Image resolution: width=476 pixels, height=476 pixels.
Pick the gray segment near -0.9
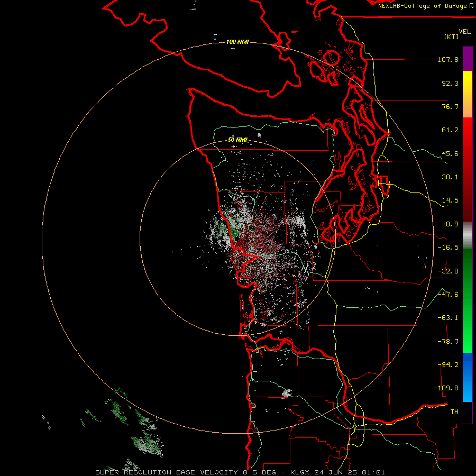click(x=467, y=235)
